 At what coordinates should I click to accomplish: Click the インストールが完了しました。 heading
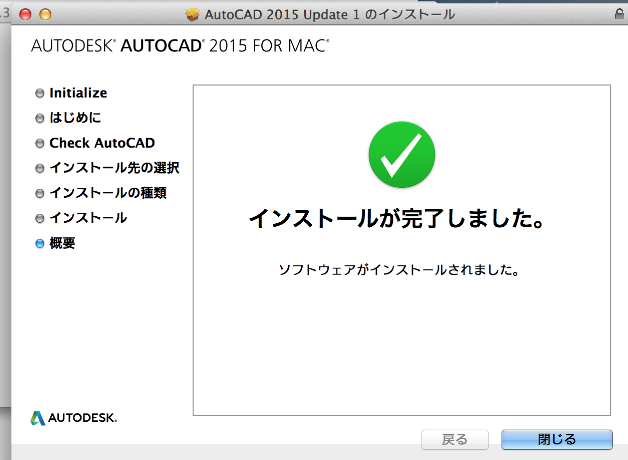click(397, 219)
